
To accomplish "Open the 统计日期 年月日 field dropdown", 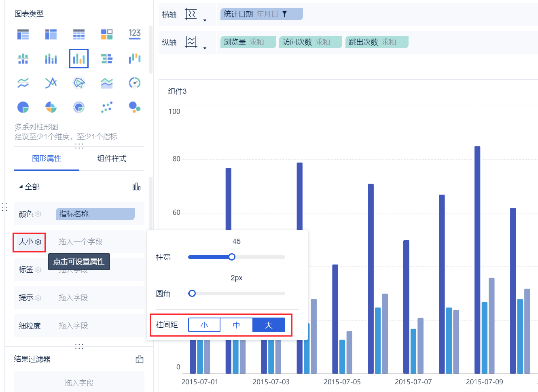I will [x=262, y=14].
